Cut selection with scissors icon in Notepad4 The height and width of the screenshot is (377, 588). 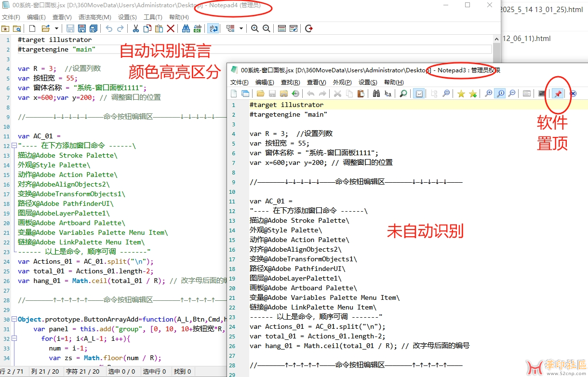135,28
